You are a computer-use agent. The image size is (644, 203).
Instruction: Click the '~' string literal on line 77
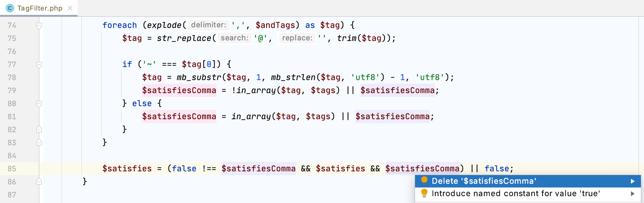149,64
